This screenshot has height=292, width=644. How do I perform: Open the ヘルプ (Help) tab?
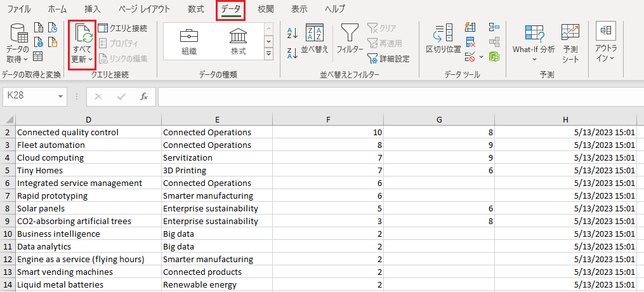335,9
